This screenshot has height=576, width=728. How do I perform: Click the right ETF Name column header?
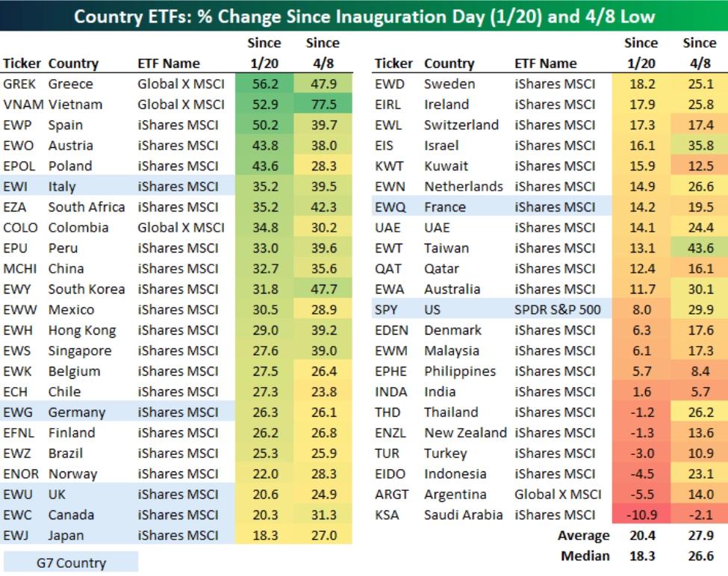click(545, 64)
